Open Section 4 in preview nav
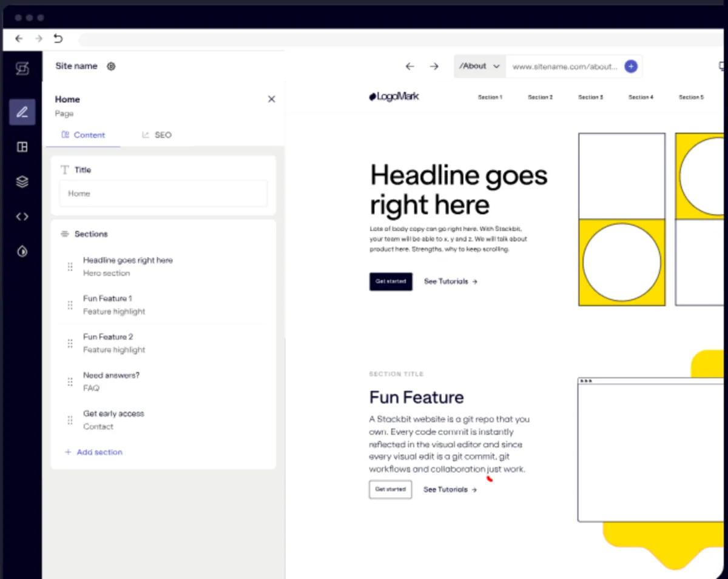 641,97
